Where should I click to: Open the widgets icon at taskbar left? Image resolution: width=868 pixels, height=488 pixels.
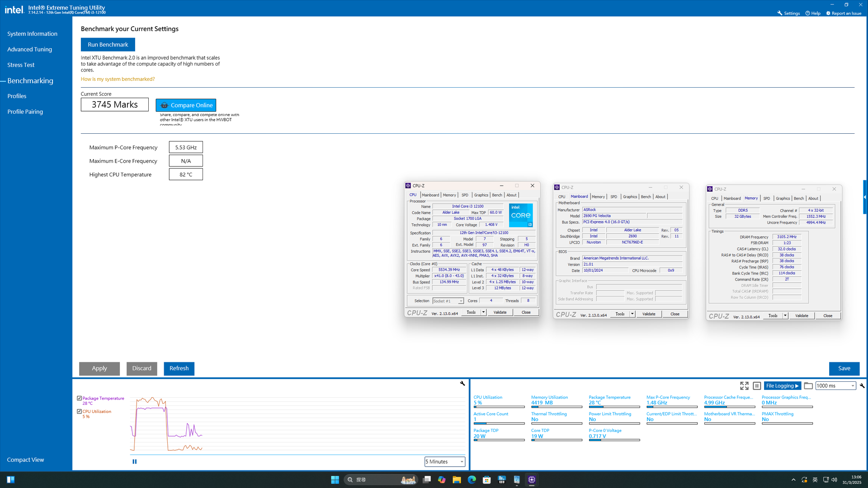[11, 480]
